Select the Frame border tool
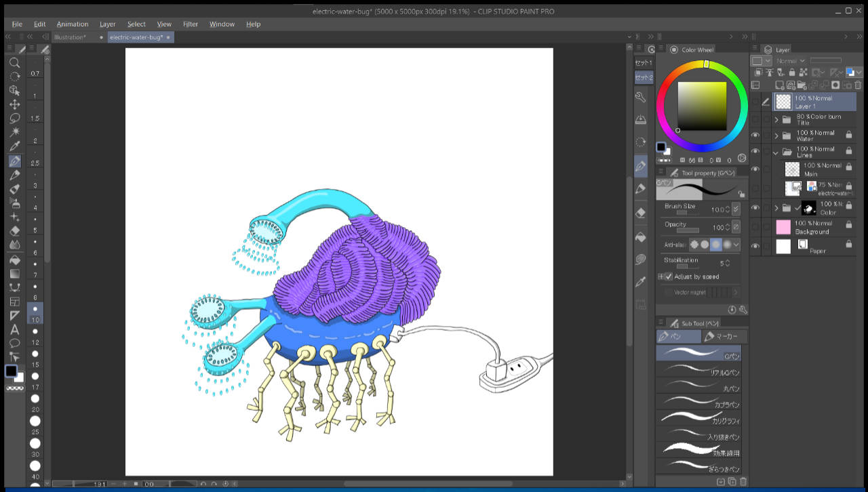Image resolution: width=868 pixels, height=492 pixels. tap(14, 302)
